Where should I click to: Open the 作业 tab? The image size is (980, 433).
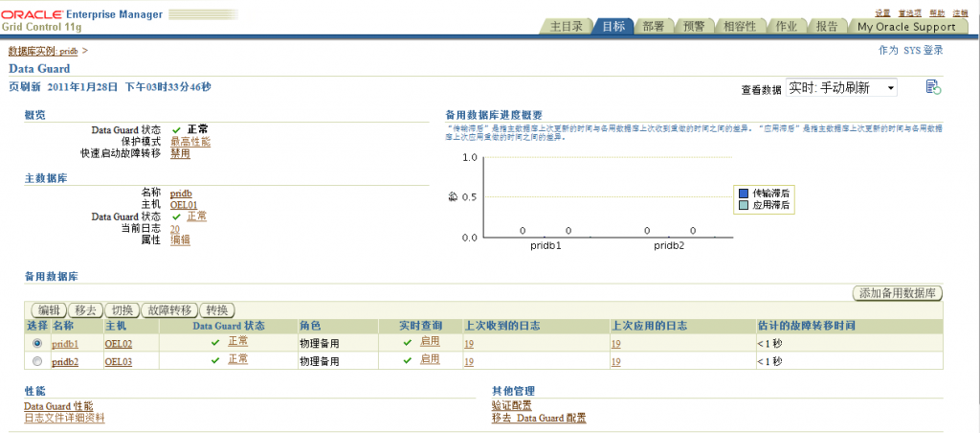pyautogui.click(x=787, y=26)
